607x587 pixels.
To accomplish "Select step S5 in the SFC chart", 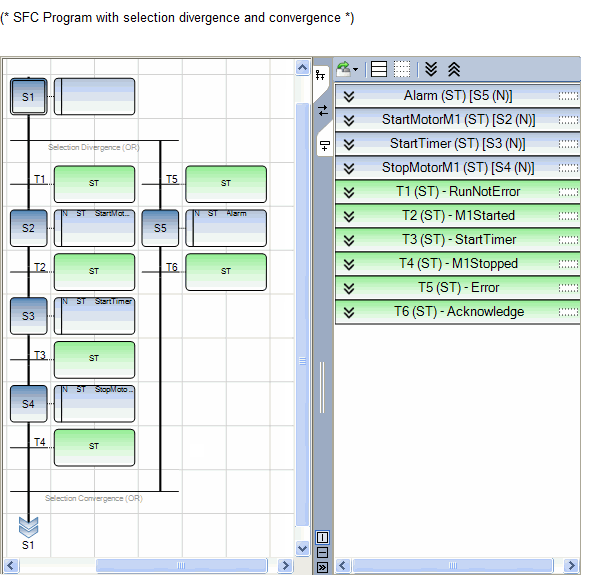I will pyautogui.click(x=160, y=228).
